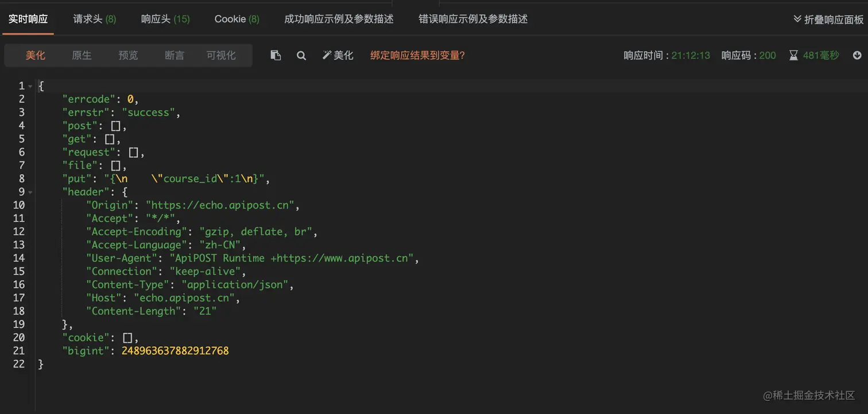Click the "post" key on line 4
This screenshot has height=414, width=868.
click(80, 126)
